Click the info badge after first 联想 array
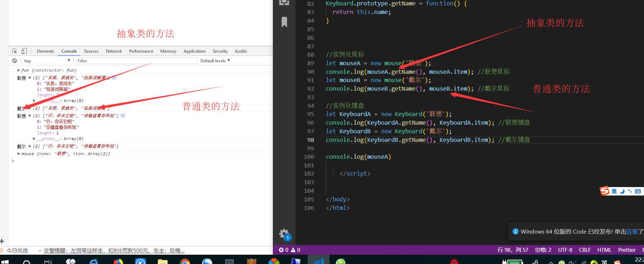644x264 pixels. 114,78
